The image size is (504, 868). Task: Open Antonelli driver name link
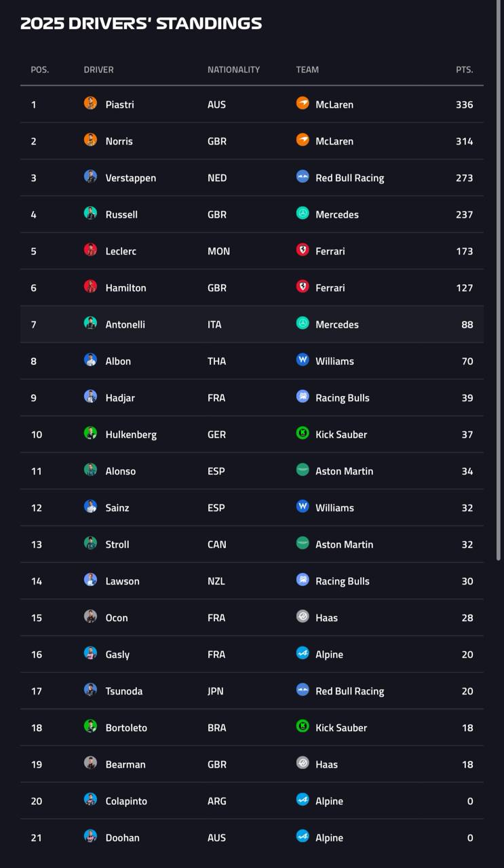tap(125, 324)
